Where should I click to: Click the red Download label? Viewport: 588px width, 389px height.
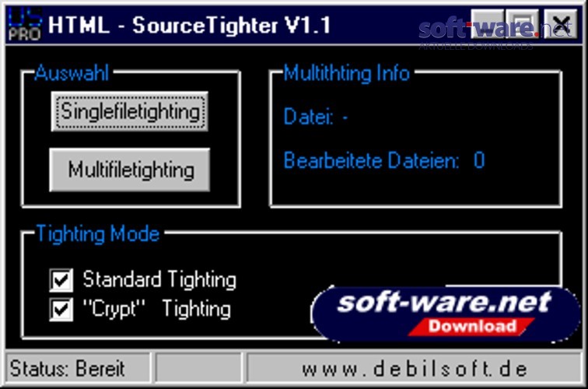472,326
